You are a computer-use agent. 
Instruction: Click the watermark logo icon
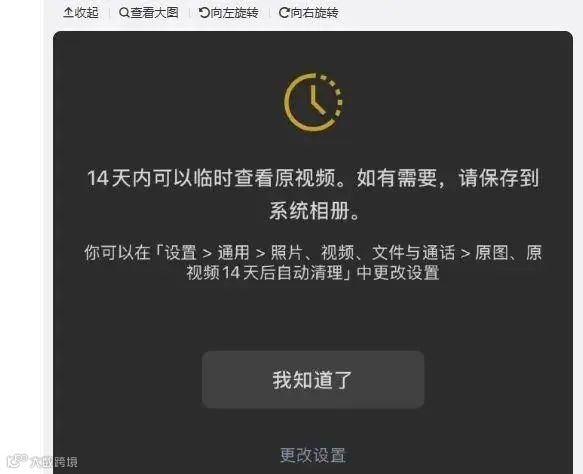(x=17, y=461)
